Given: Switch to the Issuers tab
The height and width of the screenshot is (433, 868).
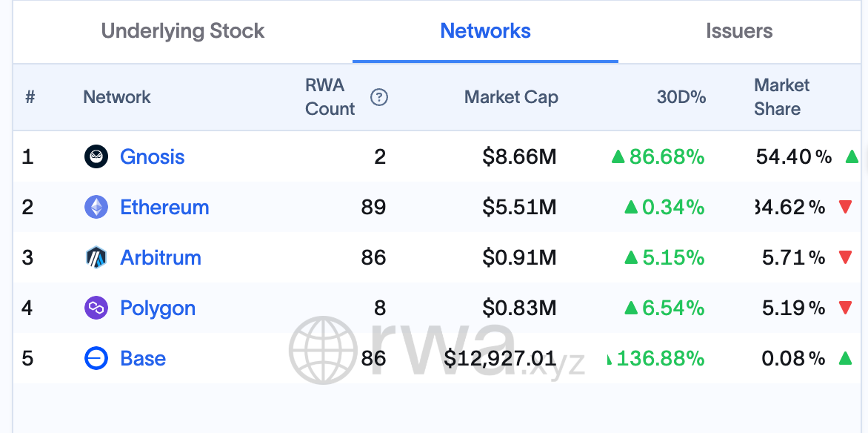Looking at the screenshot, I should [738, 31].
